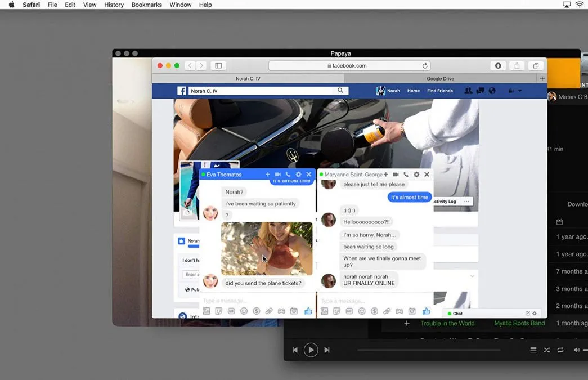Switch to the Google Drive tab
Viewport: 588px width, 380px height.
(440, 78)
